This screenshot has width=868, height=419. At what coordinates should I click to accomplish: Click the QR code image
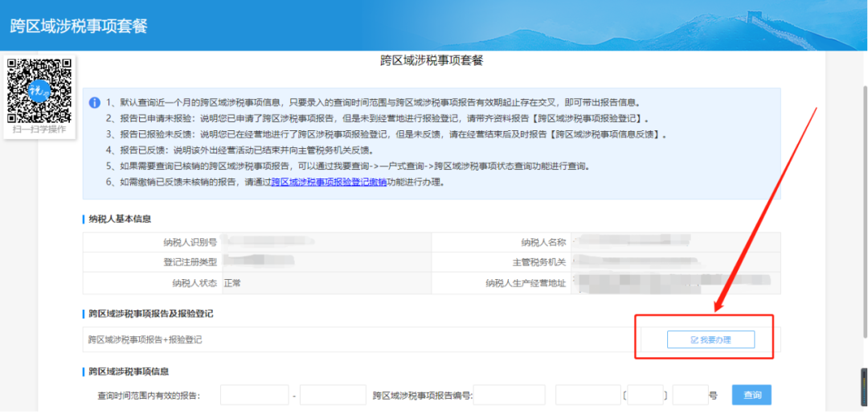click(x=39, y=90)
